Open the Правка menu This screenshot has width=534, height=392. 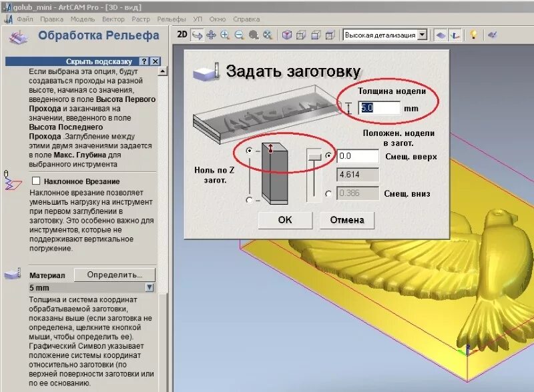coord(51,19)
